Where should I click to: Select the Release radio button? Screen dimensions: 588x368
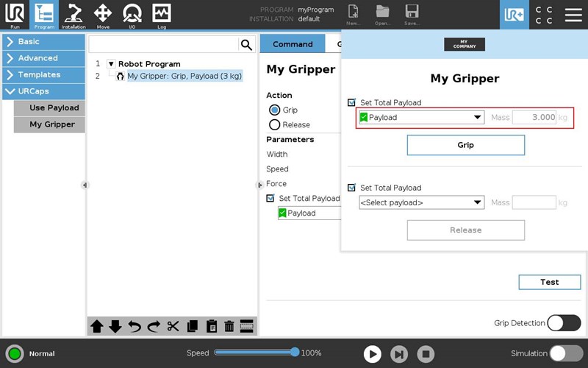pyautogui.click(x=275, y=125)
